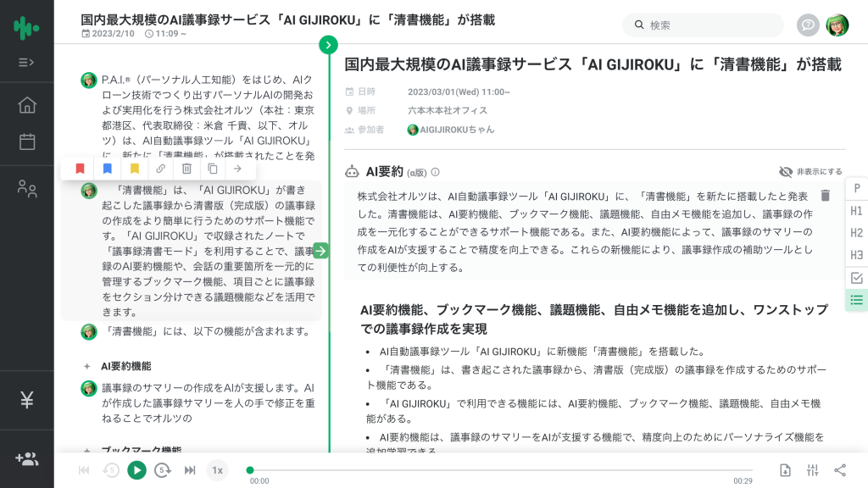Rewind playback five seconds
Screen dimensions: 868x488
111,470
